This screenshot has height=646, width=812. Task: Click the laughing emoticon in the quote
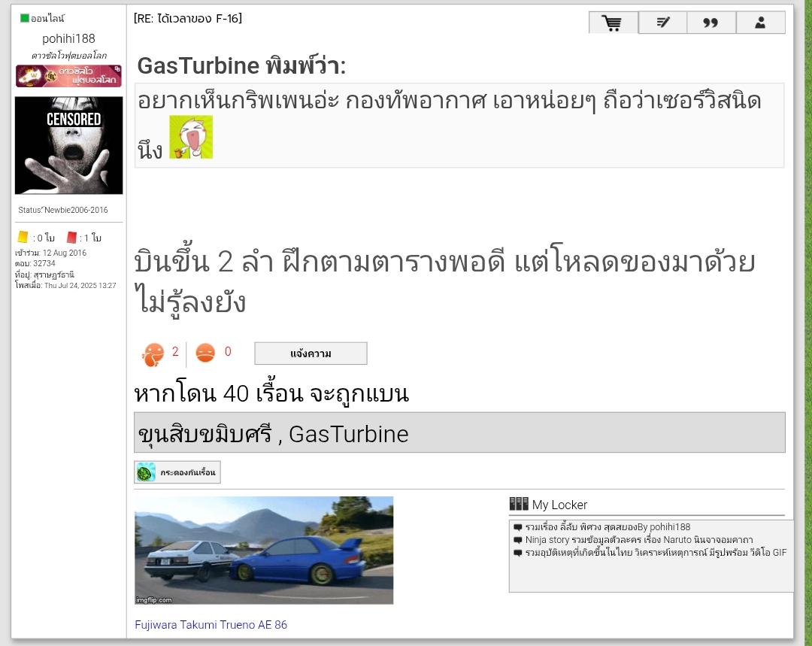(191, 137)
